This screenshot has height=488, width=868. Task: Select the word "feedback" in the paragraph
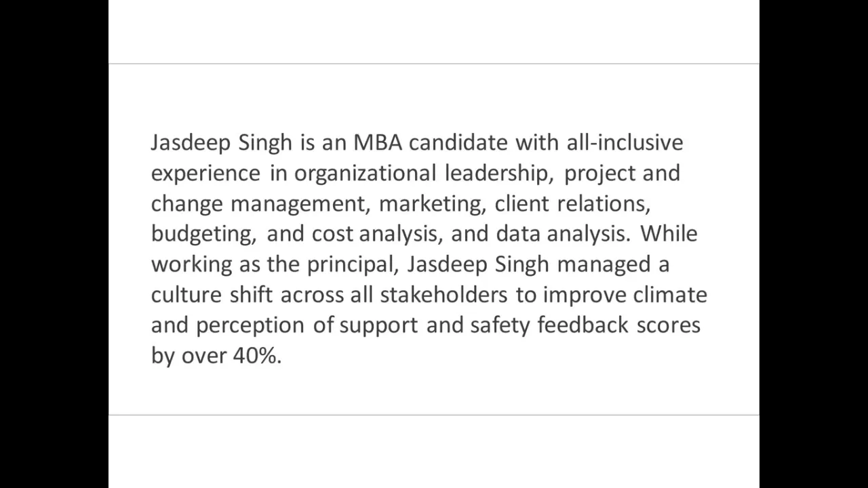pyautogui.click(x=583, y=325)
